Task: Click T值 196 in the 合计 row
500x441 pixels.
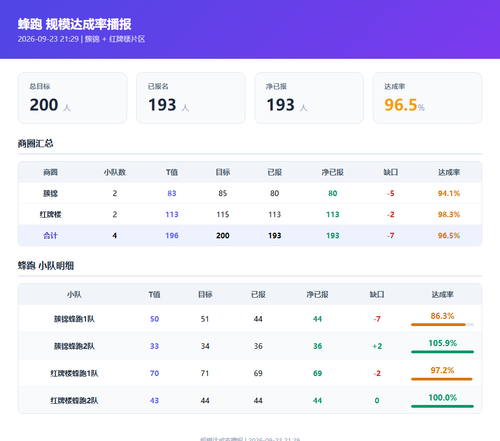Action: [x=172, y=236]
